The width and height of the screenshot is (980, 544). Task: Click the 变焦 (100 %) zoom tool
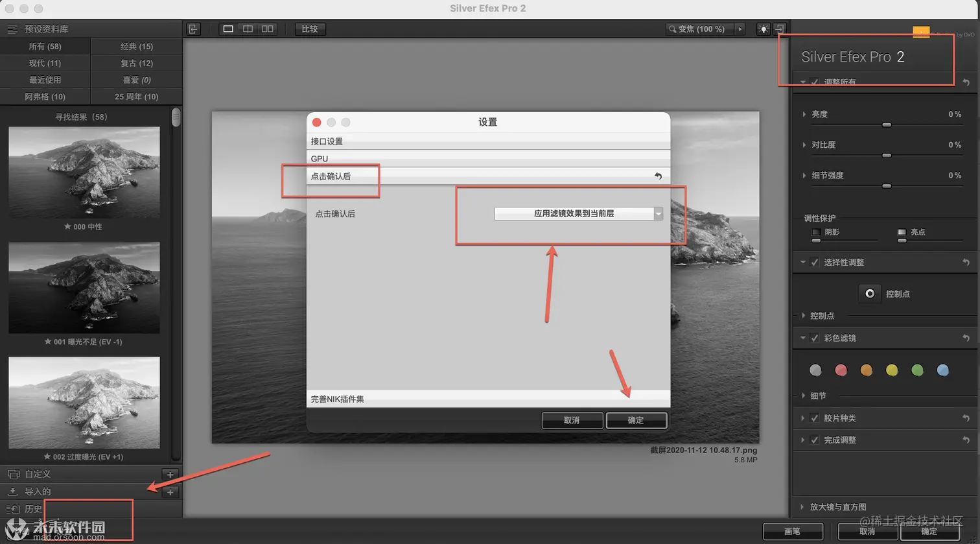[700, 29]
